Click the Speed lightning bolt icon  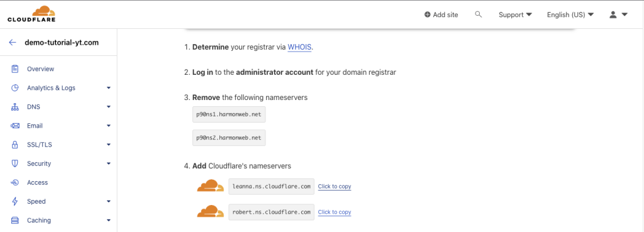coord(15,201)
